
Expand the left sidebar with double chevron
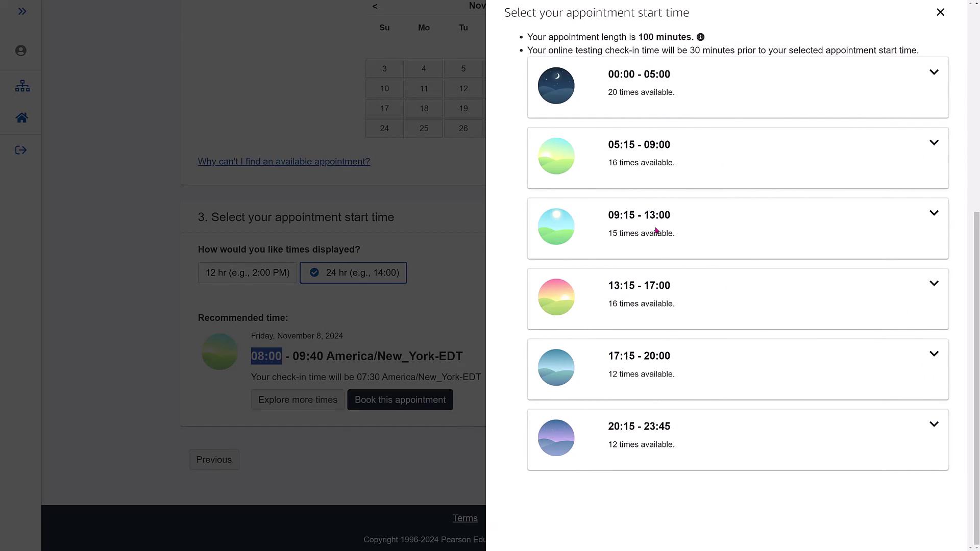(22, 11)
